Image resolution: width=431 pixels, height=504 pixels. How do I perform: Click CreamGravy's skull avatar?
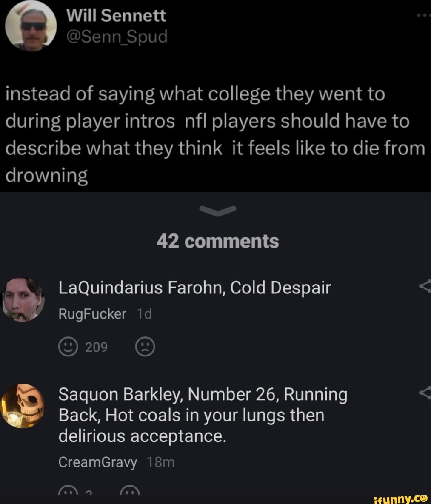[x=23, y=405]
